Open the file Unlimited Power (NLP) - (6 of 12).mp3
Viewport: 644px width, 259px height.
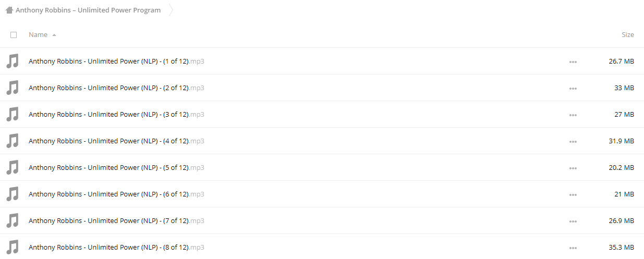point(116,194)
